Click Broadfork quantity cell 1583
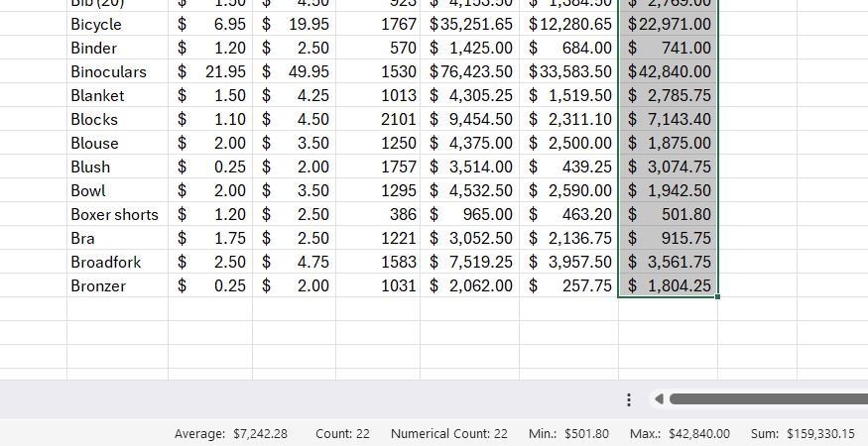The width and height of the screenshot is (868, 446). [378, 263]
